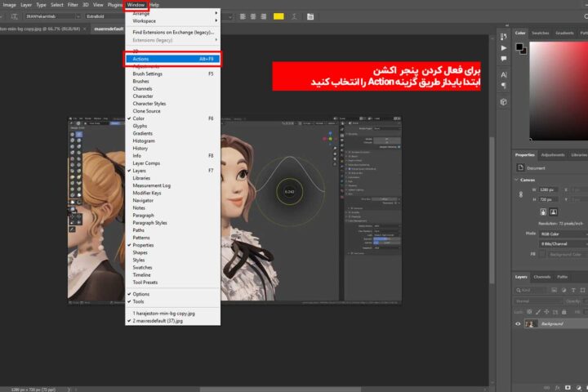Viewport: 588px width, 392px height.
Task: Click the left align text icon
Action: (x=243, y=16)
